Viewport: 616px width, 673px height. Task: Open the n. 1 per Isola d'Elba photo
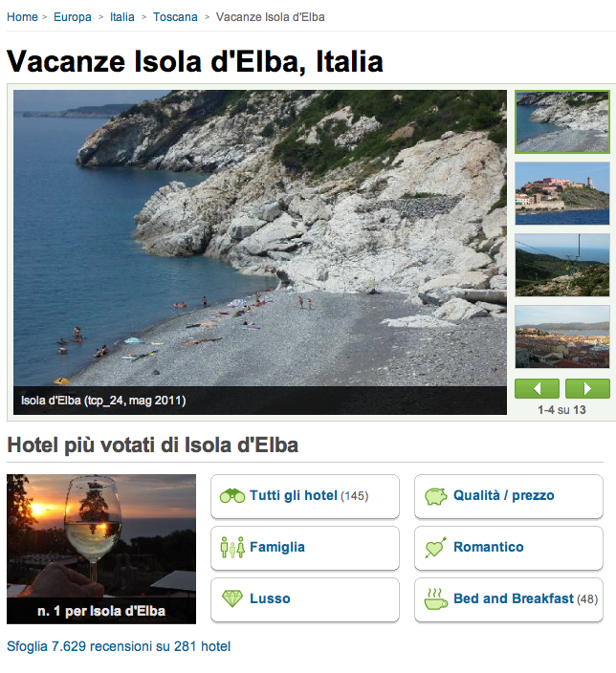[101, 549]
